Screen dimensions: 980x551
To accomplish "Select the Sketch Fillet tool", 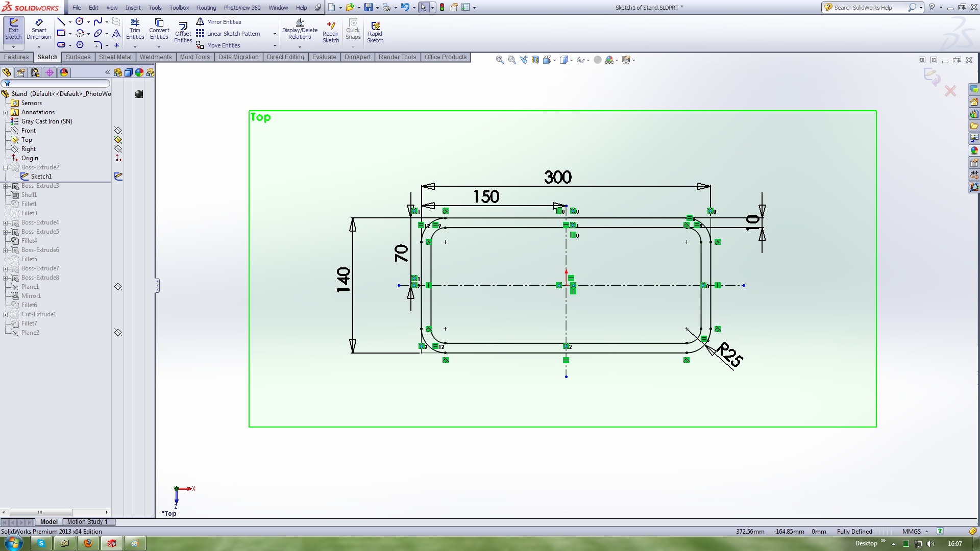I will 98,45.
